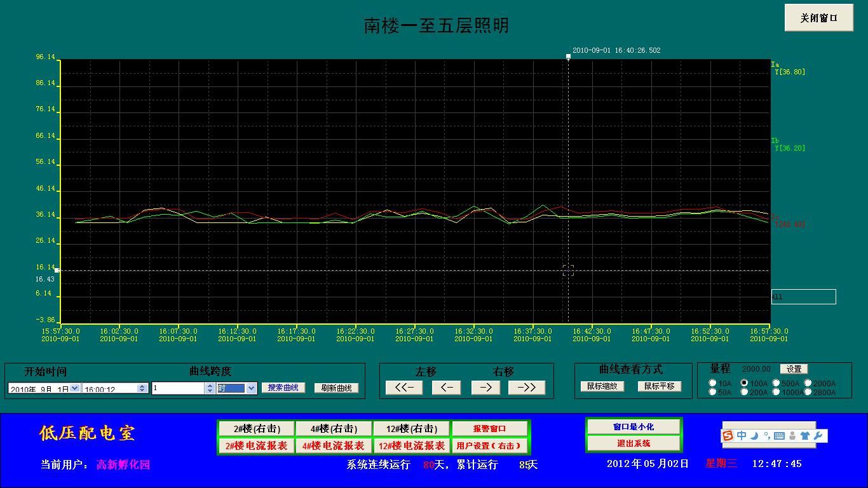Click the IME user account icon
This screenshot has width=868, height=488.
point(792,436)
